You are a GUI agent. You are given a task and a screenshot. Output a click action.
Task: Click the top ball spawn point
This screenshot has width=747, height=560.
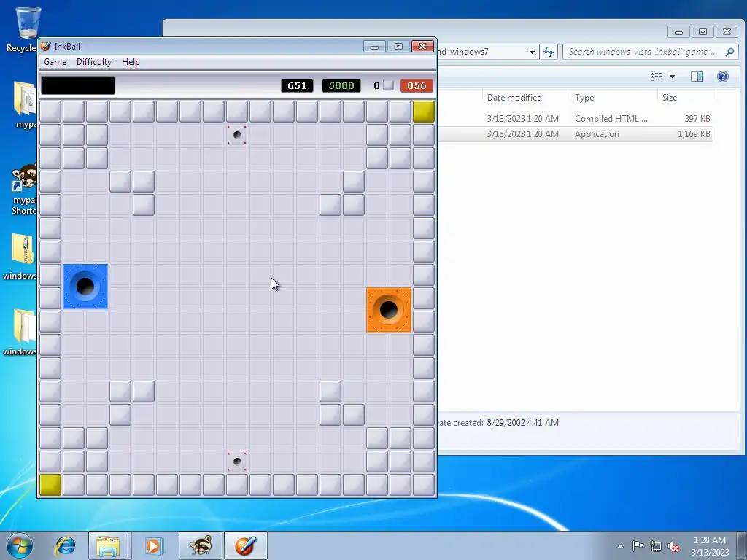[237, 135]
